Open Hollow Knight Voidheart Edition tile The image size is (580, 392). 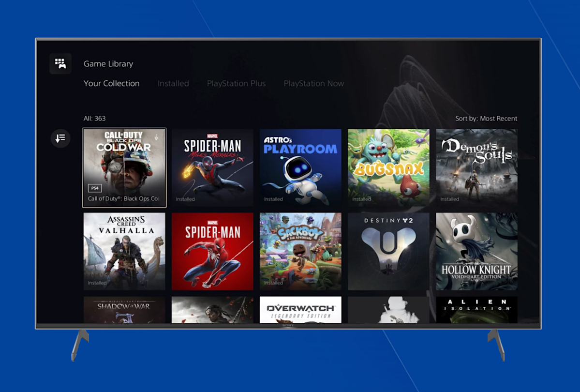click(x=476, y=251)
